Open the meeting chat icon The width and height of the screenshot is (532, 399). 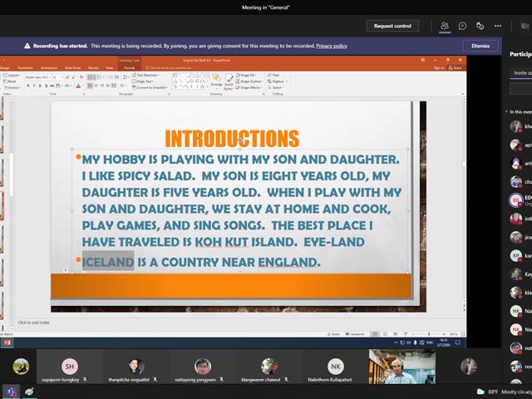tap(462, 26)
